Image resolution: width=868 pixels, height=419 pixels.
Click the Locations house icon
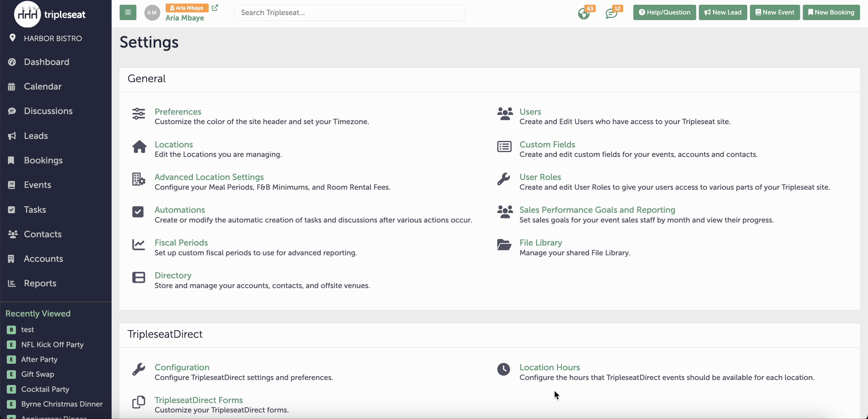point(139,147)
